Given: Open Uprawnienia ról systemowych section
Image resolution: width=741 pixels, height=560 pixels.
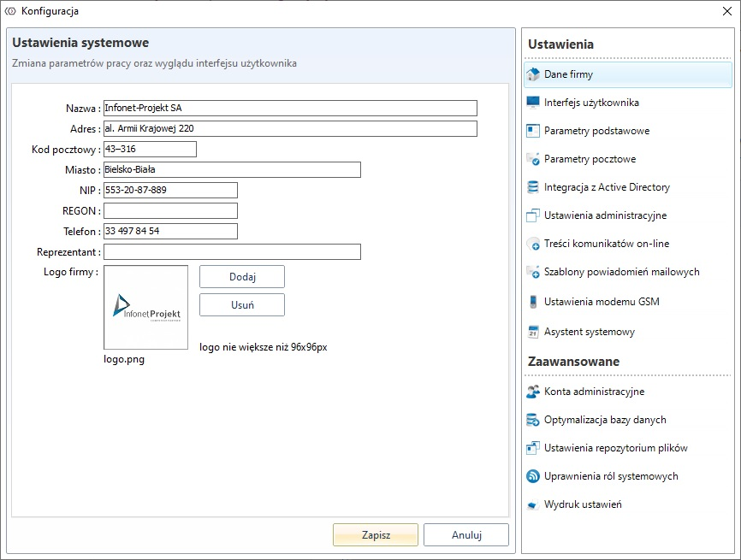Looking at the screenshot, I should point(611,476).
